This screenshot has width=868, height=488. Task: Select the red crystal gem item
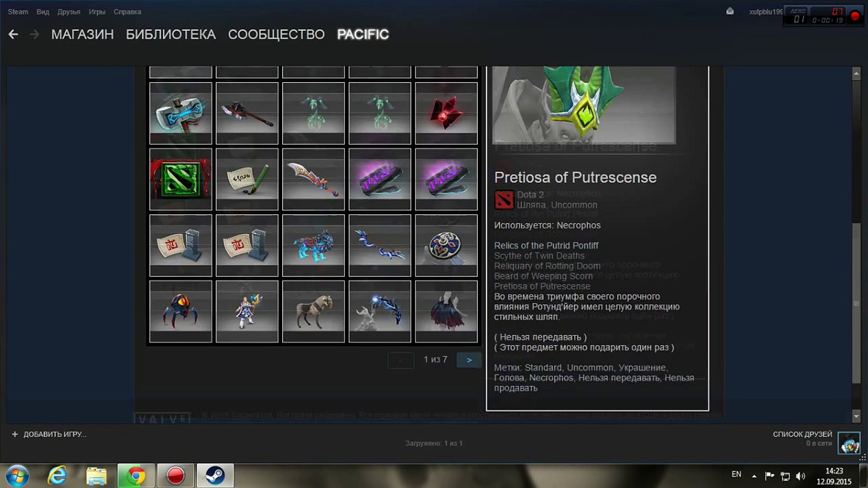pos(446,113)
